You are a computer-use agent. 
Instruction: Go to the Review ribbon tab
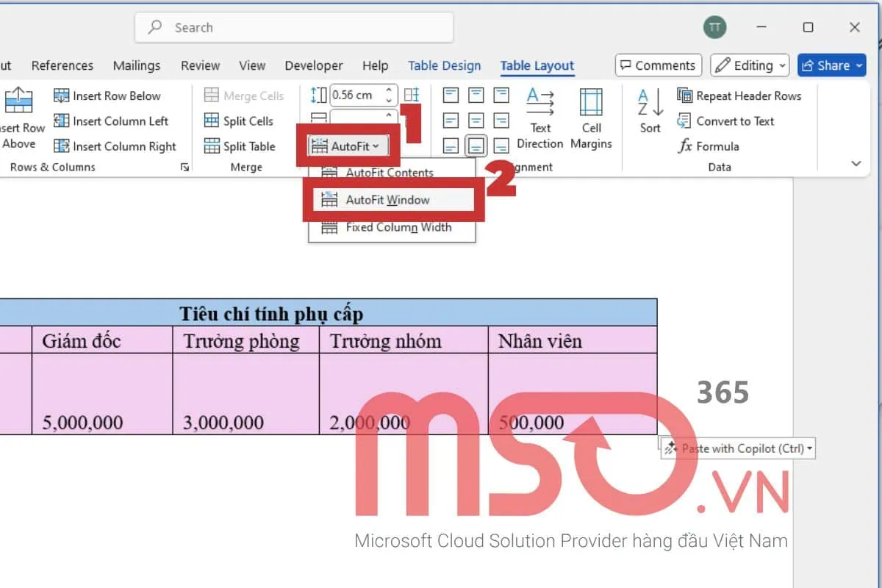(x=200, y=65)
